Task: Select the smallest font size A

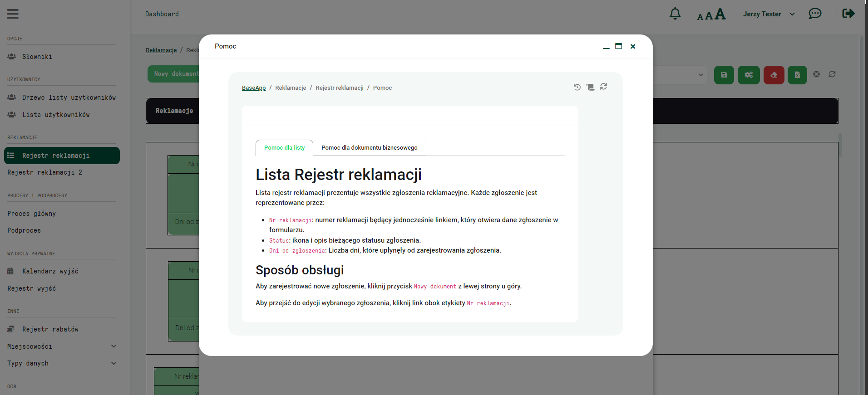Action: 700,17
